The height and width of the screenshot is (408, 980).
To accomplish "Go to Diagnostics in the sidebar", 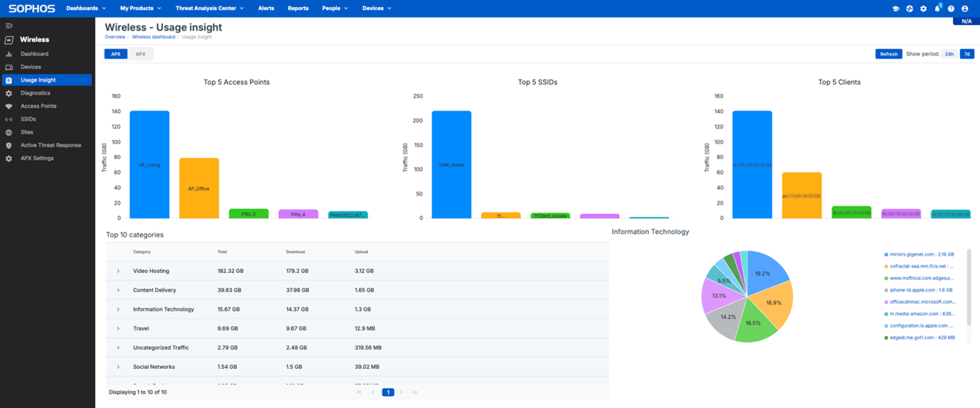I will click(36, 93).
